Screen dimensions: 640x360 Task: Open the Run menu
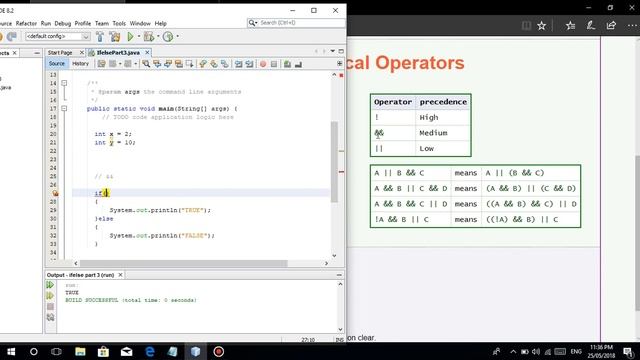(46, 23)
